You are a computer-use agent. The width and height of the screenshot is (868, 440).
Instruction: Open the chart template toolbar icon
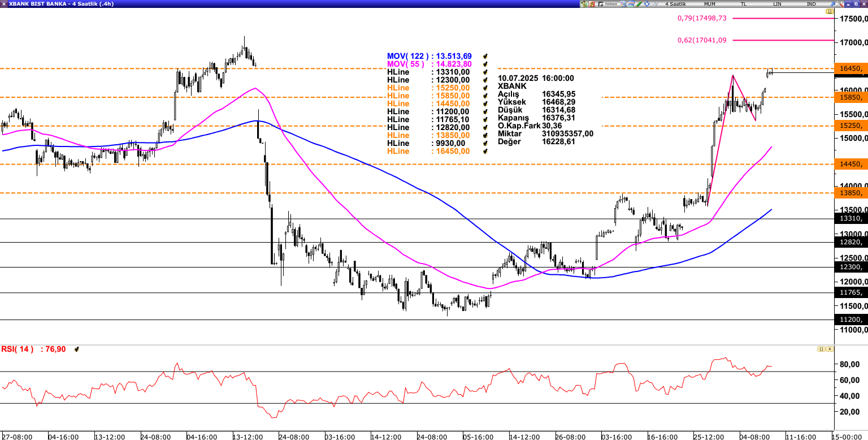631,4
